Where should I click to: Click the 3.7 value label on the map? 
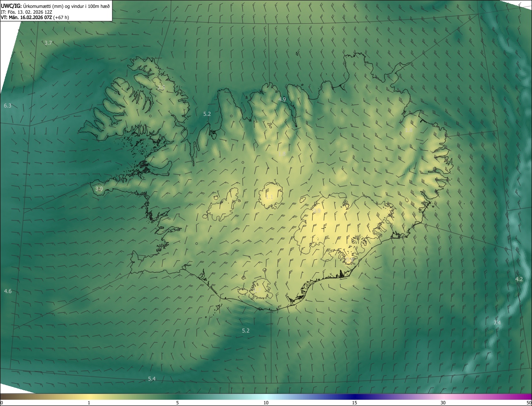(x=48, y=43)
